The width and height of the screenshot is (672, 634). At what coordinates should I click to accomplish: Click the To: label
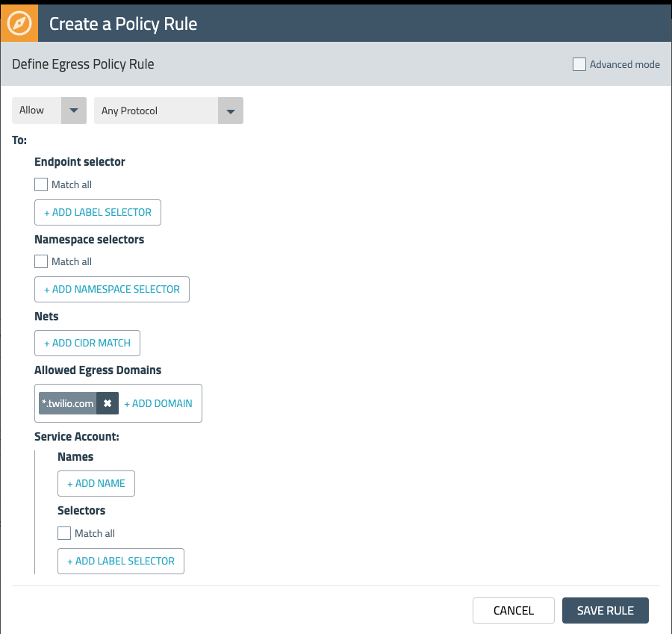[x=19, y=140]
